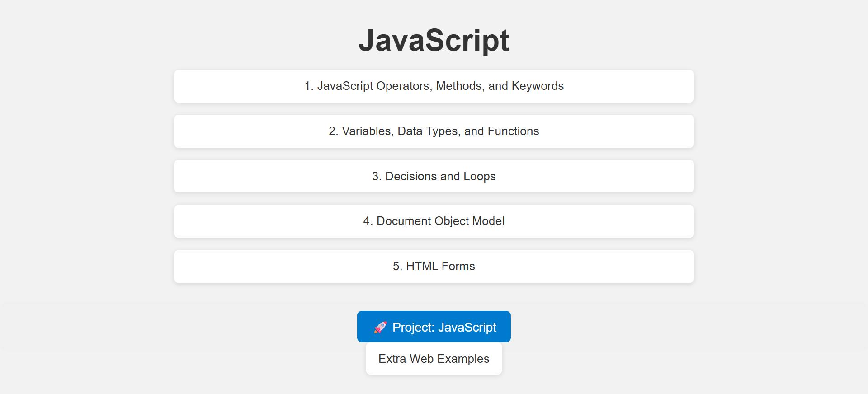Click the word Functions in the second card
The image size is (868, 394).
pyautogui.click(x=513, y=131)
